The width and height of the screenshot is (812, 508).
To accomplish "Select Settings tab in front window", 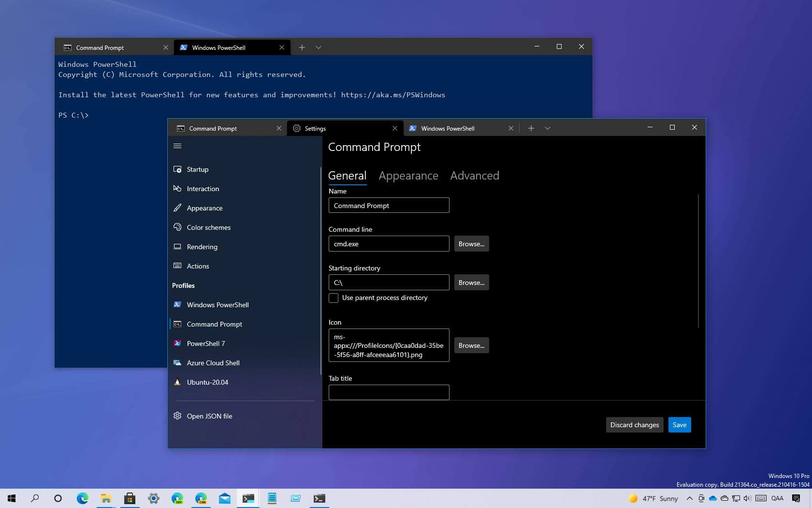I will click(345, 128).
